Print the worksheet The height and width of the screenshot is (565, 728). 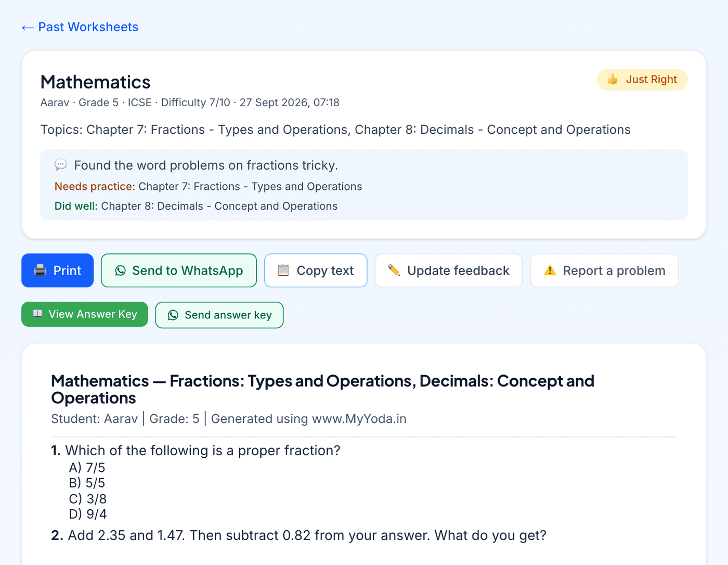[x=57, y=271]
